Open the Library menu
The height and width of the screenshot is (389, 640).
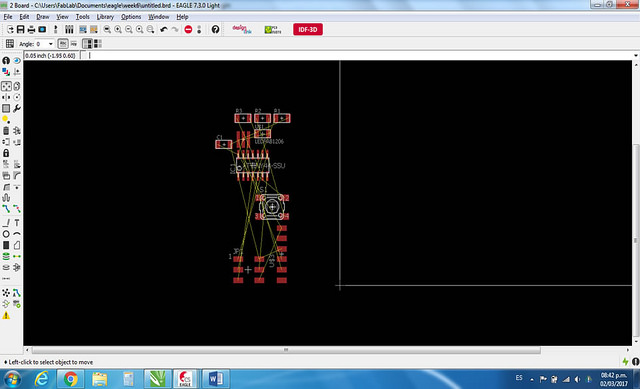click(x=105, y=17)
